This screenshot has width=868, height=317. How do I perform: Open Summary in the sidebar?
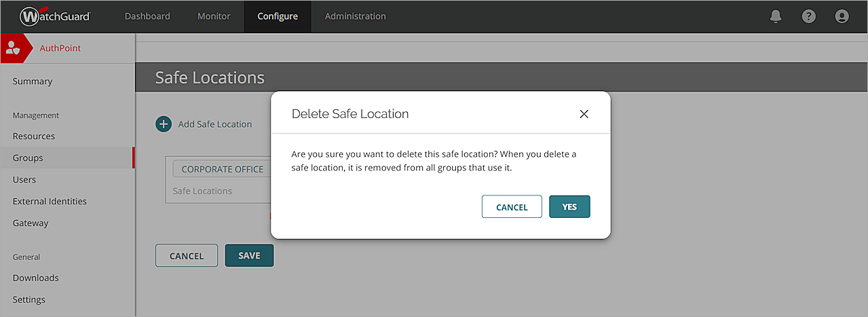(x=33, y=81)
